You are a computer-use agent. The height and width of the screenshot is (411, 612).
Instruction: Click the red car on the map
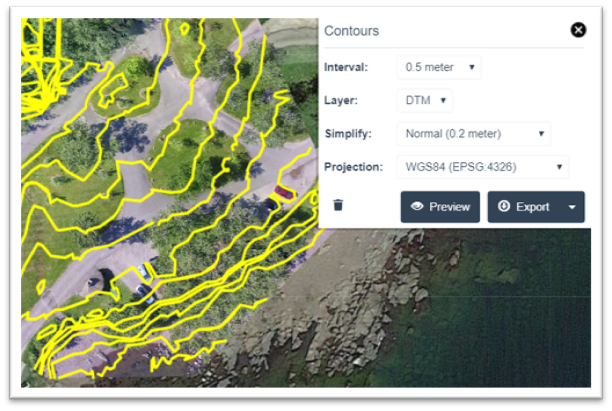coord(283,190)
